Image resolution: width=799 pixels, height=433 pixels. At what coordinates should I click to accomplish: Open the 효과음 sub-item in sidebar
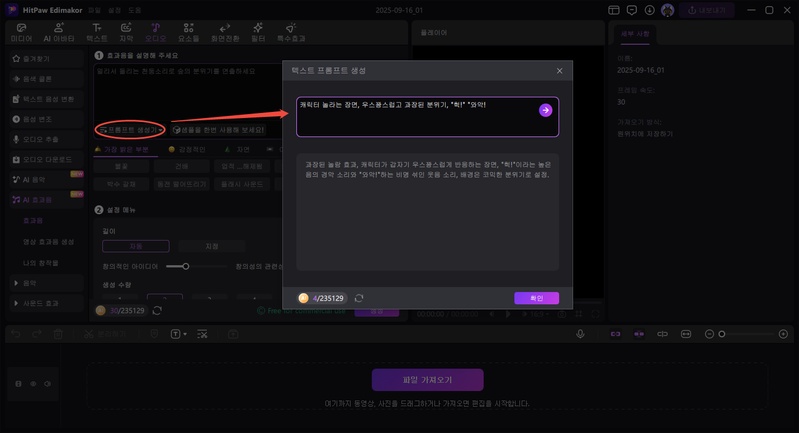33,221
